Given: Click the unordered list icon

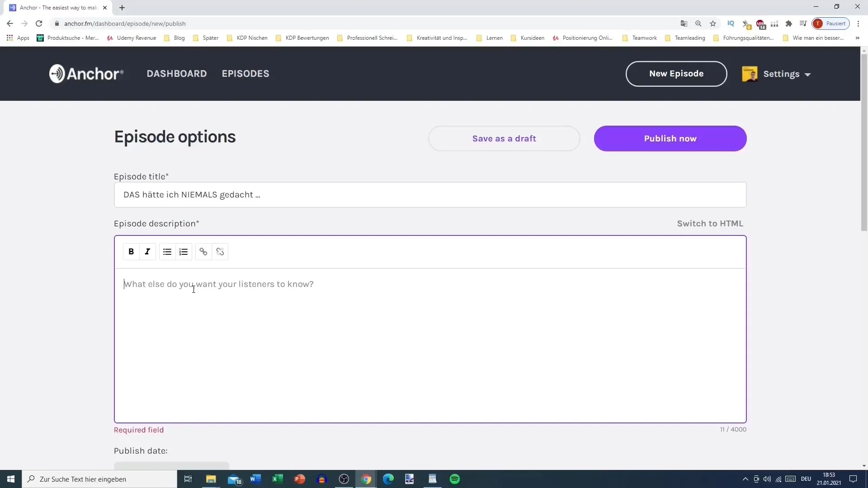Looking at the screenshot, I should click(167, 251).
